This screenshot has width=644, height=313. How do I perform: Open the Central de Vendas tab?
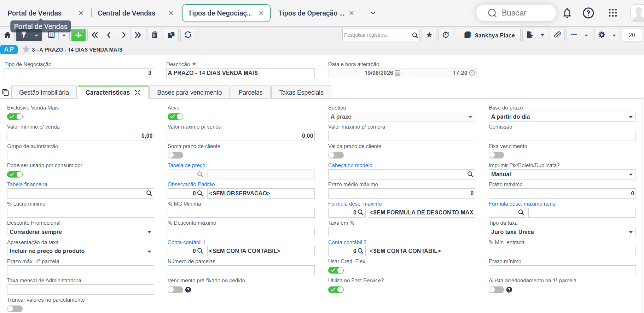127,13
